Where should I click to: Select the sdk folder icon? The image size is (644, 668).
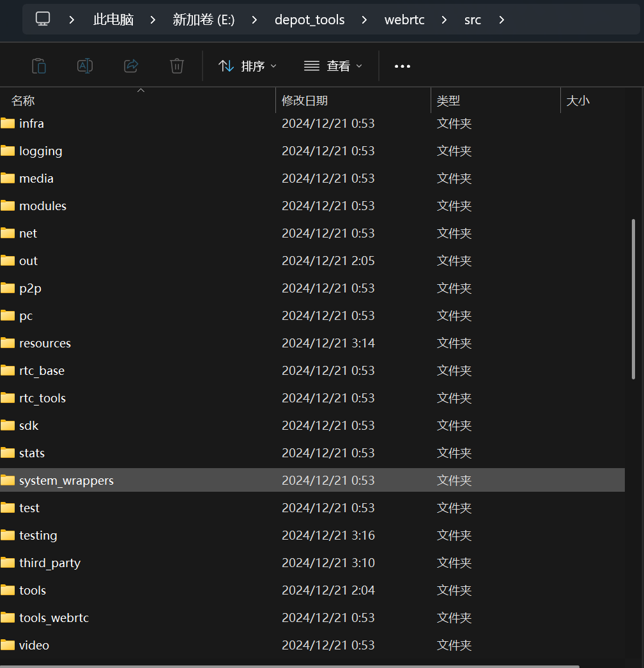click(8, 425)
